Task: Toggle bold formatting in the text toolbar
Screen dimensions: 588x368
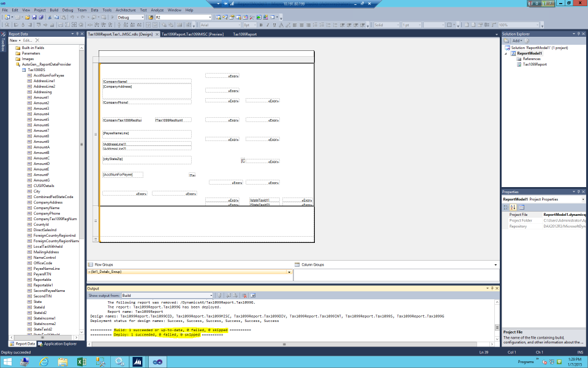Action: pyautogui.click(x=261, y=24)
